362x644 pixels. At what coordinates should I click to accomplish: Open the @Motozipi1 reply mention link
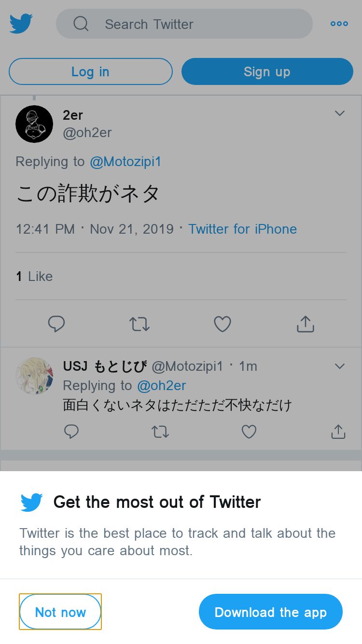tap(125, 162)
